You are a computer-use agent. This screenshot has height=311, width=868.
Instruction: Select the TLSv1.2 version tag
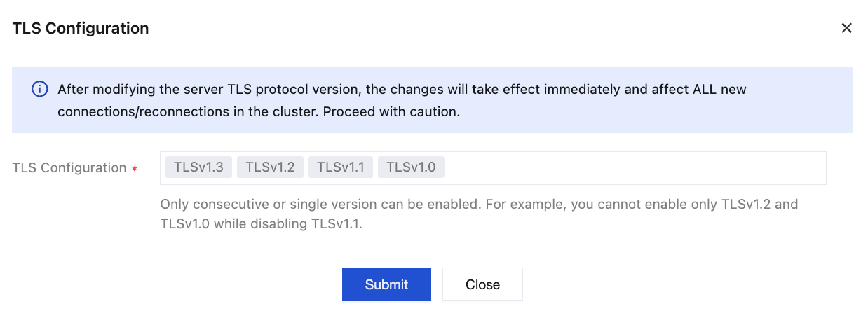tap(270, 167)
